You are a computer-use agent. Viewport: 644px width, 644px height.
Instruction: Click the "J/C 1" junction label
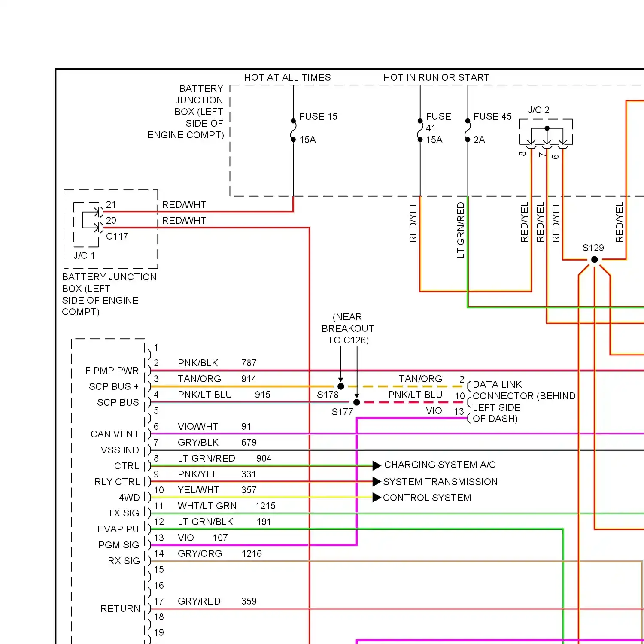click(84, 255)
